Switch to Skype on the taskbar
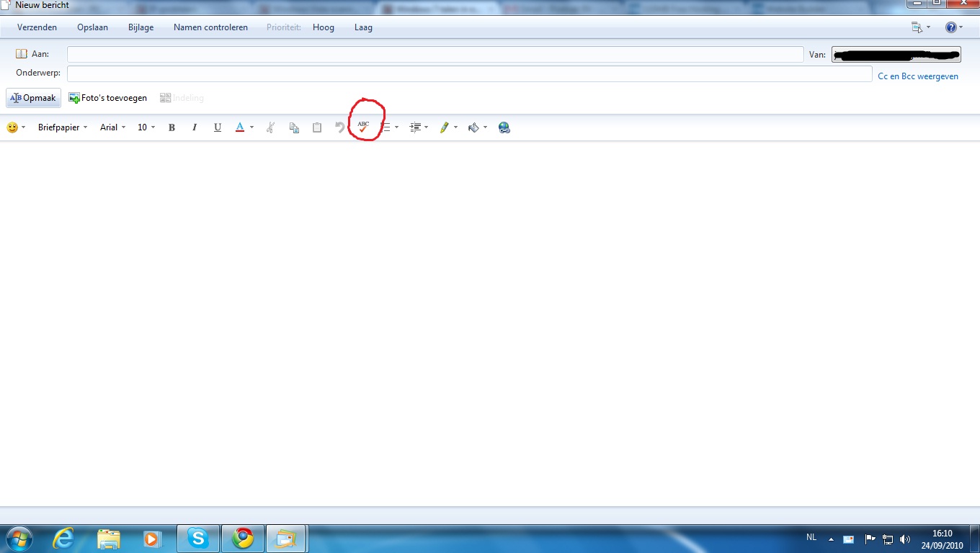Screen dimensions: 980x553 click(x=197, y=539)
